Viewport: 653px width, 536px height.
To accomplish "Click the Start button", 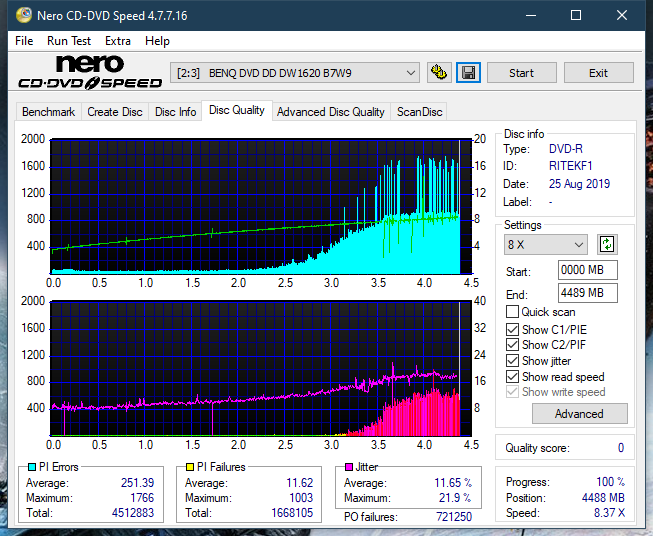I will (521, 73).
